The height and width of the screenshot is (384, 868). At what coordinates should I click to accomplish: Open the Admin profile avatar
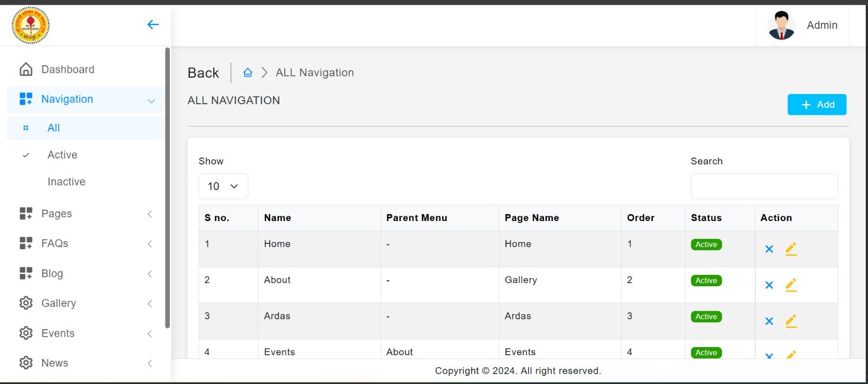(781, 26)
